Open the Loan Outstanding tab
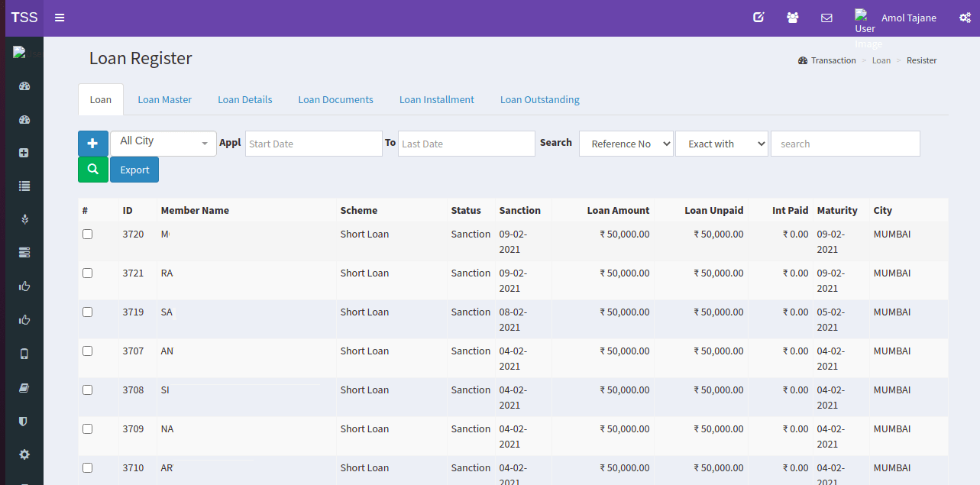 pyautogui.click(x=539, y=99)
